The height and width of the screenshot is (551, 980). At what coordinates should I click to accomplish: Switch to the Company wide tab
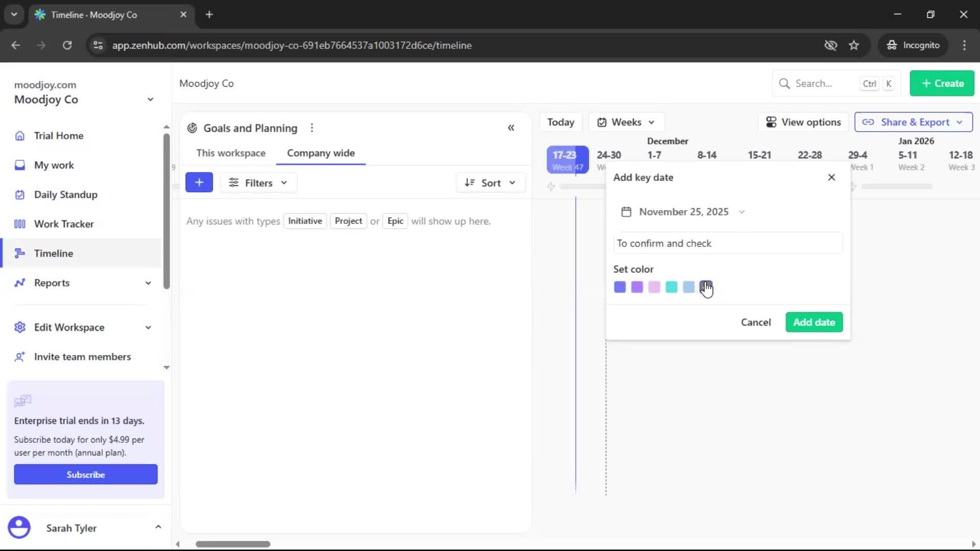(321, 153)
